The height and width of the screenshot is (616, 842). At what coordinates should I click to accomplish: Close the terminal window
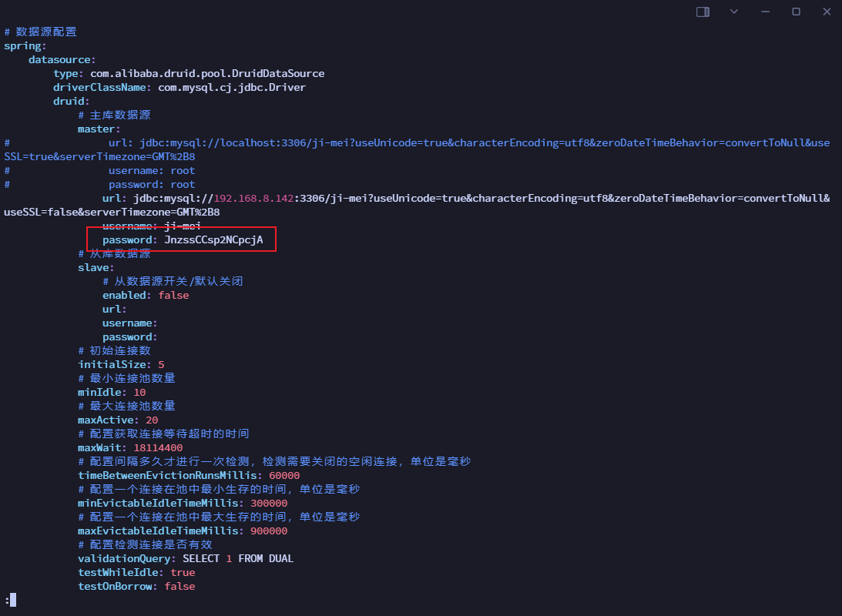point(826,12)
